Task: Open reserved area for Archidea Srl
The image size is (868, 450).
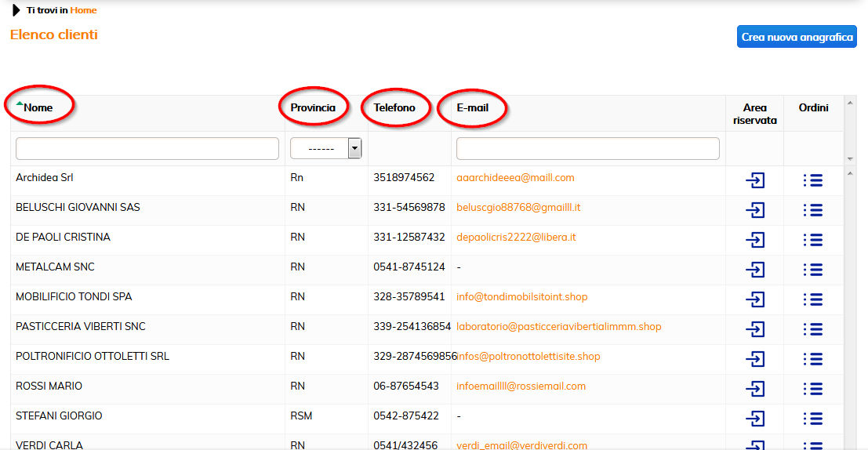Action: tap(754, 180)
